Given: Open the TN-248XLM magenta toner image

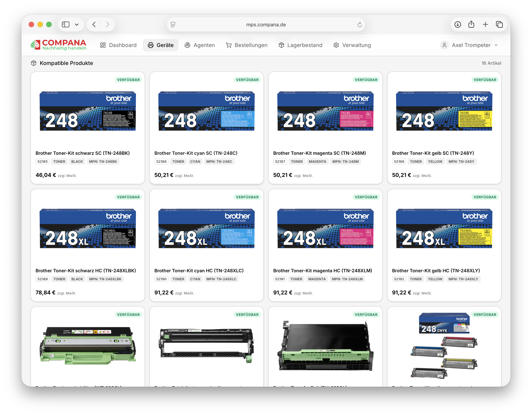Looking at the screenshot, I should coord(325,228).
